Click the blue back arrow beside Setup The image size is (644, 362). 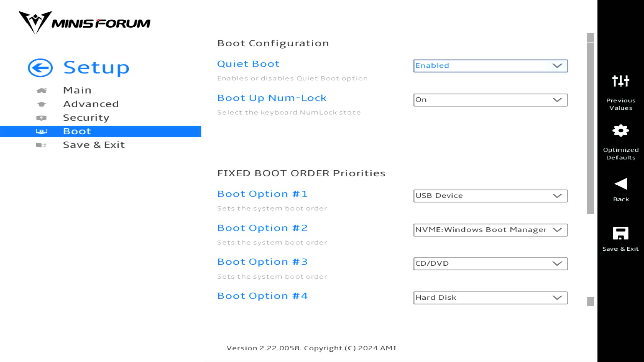[x=40, y=68]
